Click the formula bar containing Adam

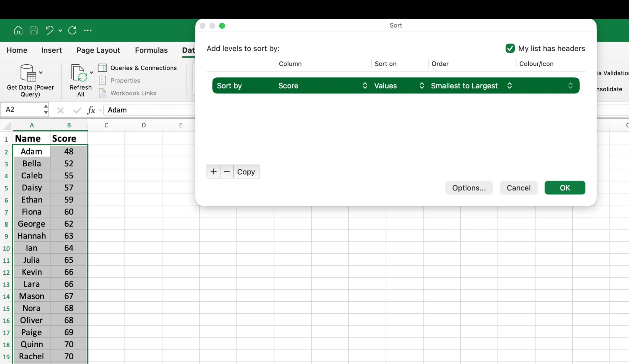[x=149, y=110]
